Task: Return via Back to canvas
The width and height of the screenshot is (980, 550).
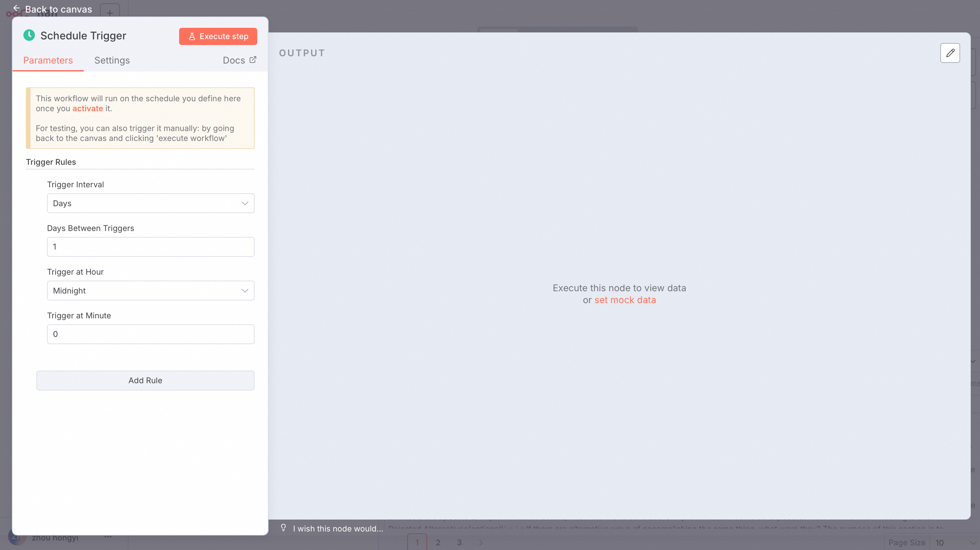Action: click(58, 9)
